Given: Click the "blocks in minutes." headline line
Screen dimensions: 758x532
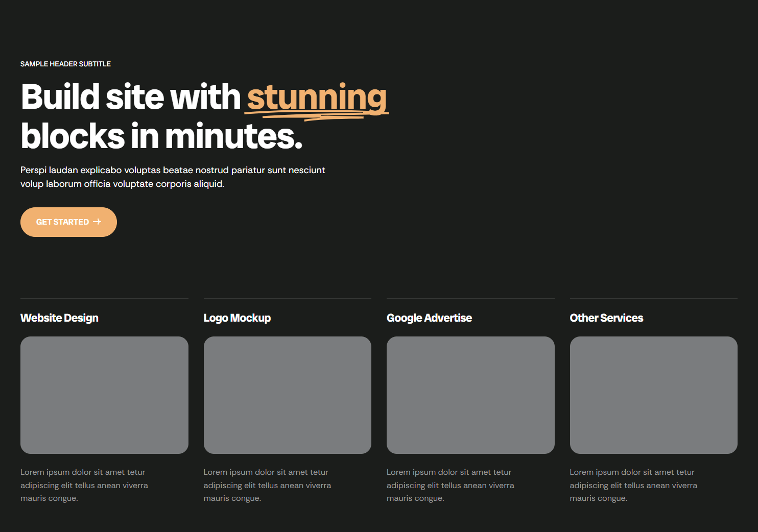Looking at the screenshot, I should pos(161,136).
